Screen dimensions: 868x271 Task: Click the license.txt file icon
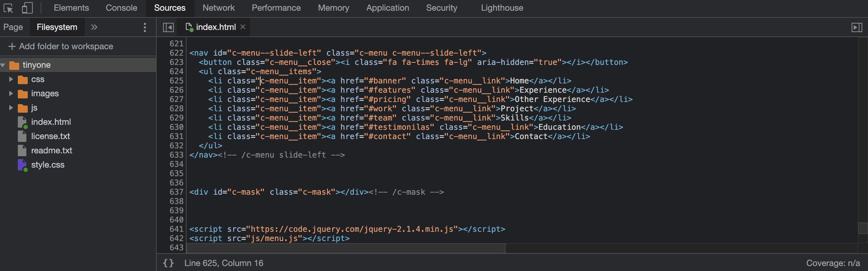click(22, 136)
